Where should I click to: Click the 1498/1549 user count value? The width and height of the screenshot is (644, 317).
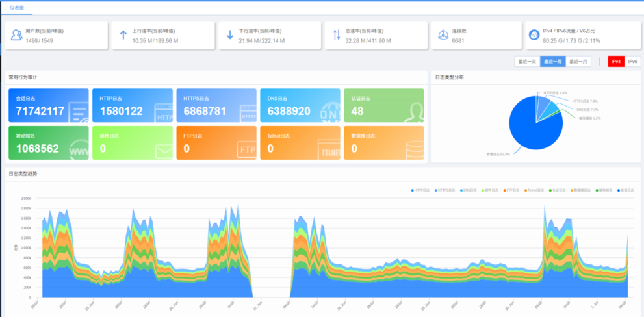click(x=39, y=41)
